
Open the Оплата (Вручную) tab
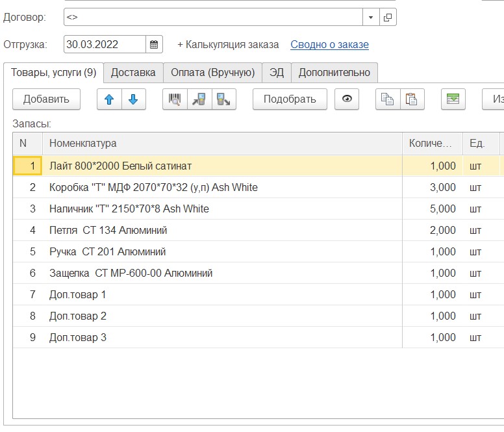212,73
